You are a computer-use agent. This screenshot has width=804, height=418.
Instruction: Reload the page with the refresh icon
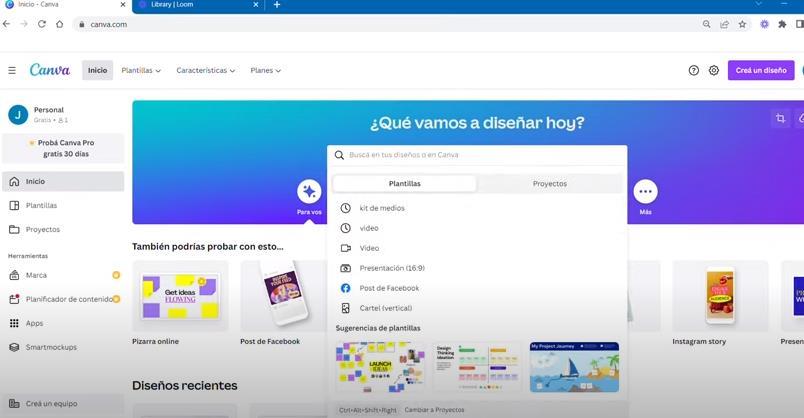click(x=42, y=24)
